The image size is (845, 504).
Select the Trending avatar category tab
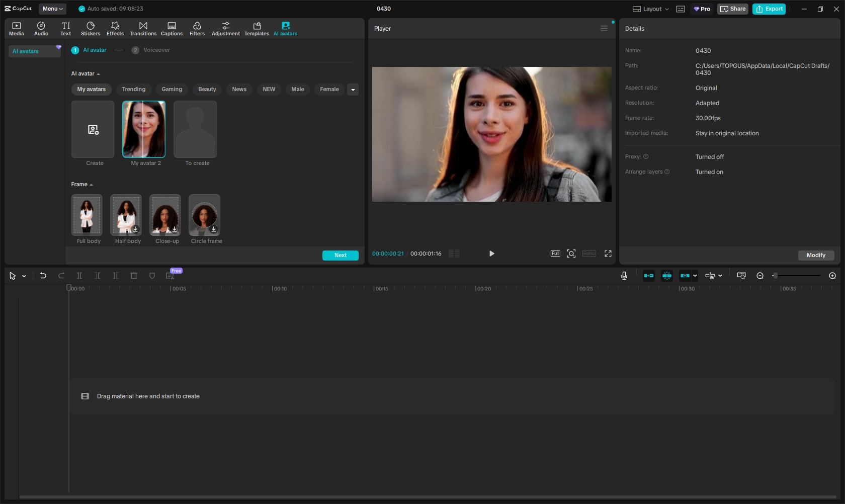133,89
